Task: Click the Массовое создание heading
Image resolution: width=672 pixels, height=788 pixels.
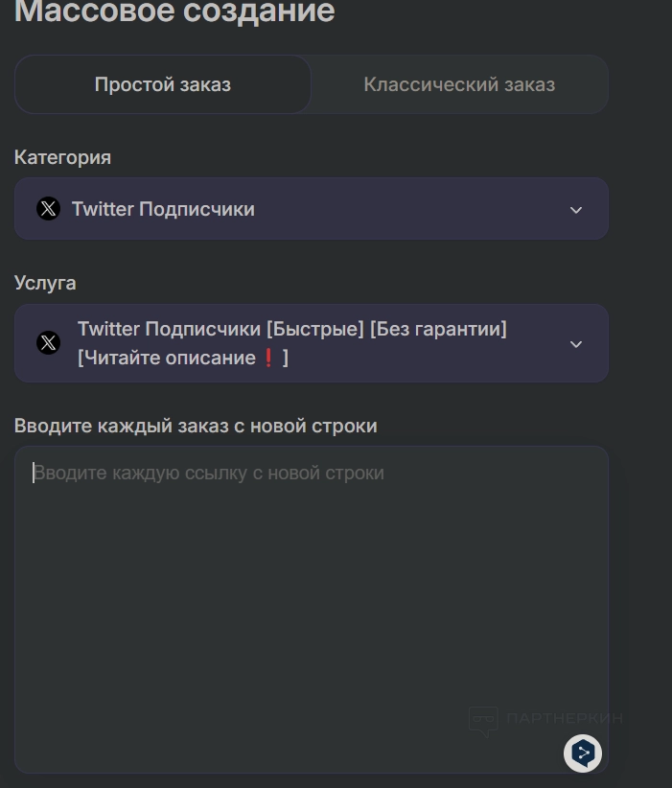Action: coord(174,12)
